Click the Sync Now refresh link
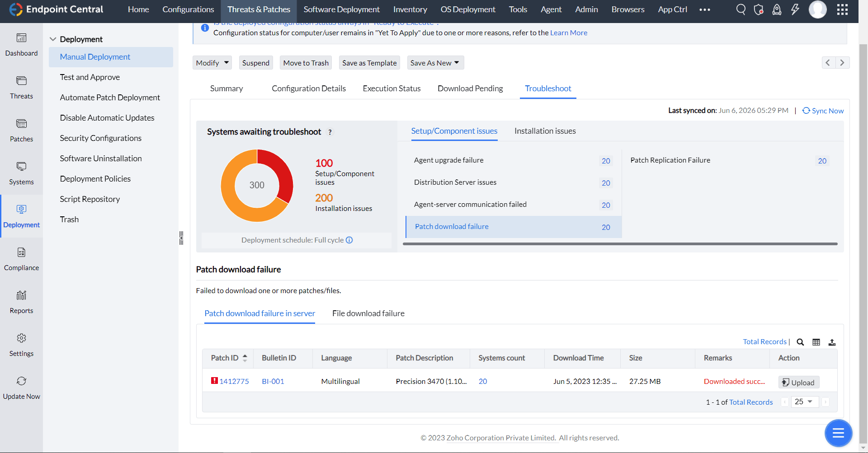Image resolution: width=868 pixels, height=453 pixels. coord(823,111)
